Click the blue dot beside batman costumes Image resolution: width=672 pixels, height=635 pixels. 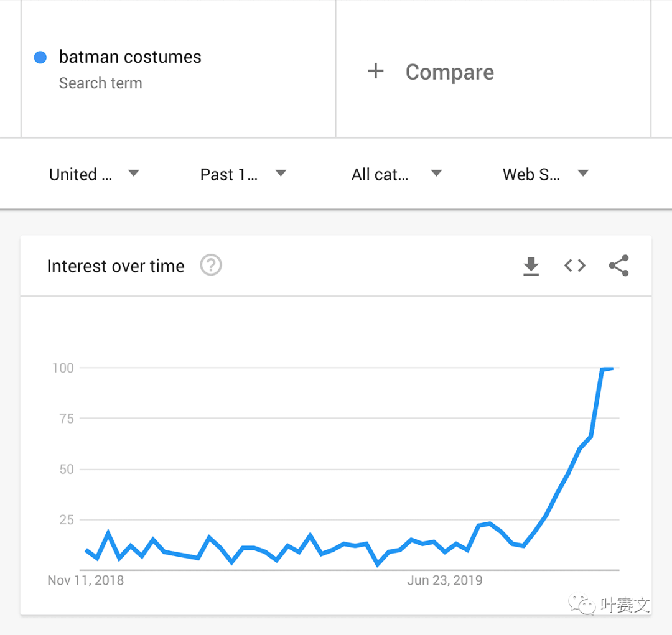coord(40,57)
